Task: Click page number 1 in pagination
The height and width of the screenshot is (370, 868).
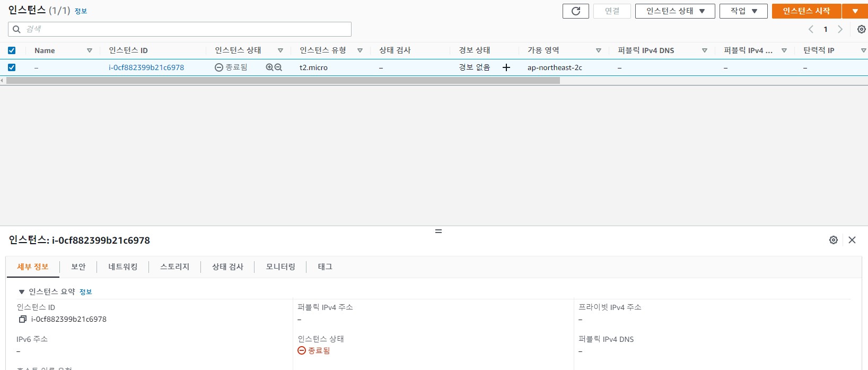Action: pos(826,29)
